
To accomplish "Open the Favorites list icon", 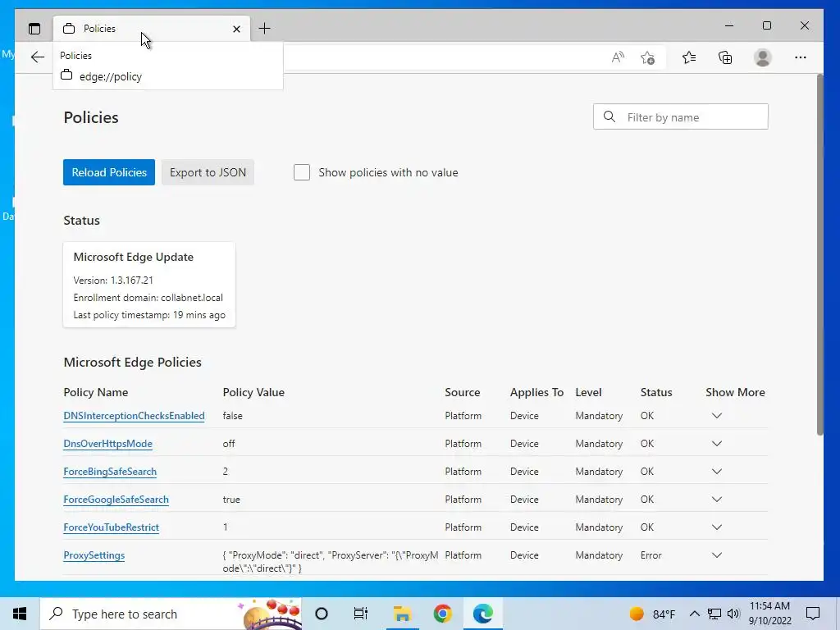I will pyautogui.click(x=689, y=57).
